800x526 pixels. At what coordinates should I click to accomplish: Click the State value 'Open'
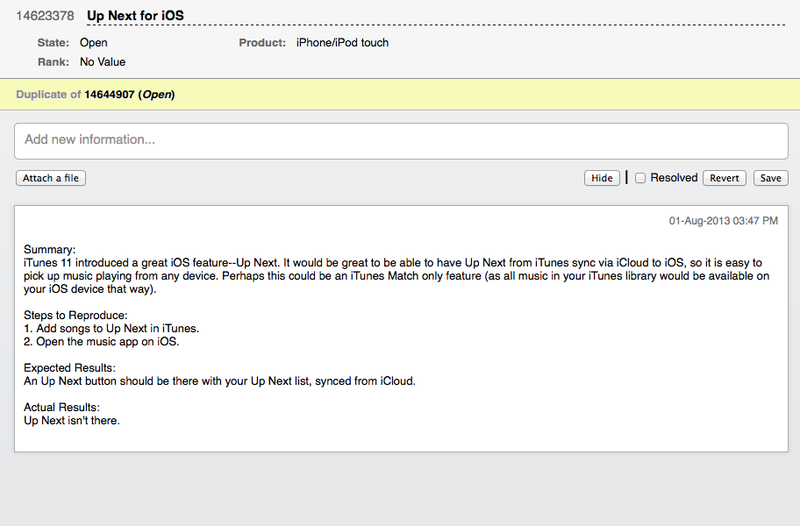(93, 43)
